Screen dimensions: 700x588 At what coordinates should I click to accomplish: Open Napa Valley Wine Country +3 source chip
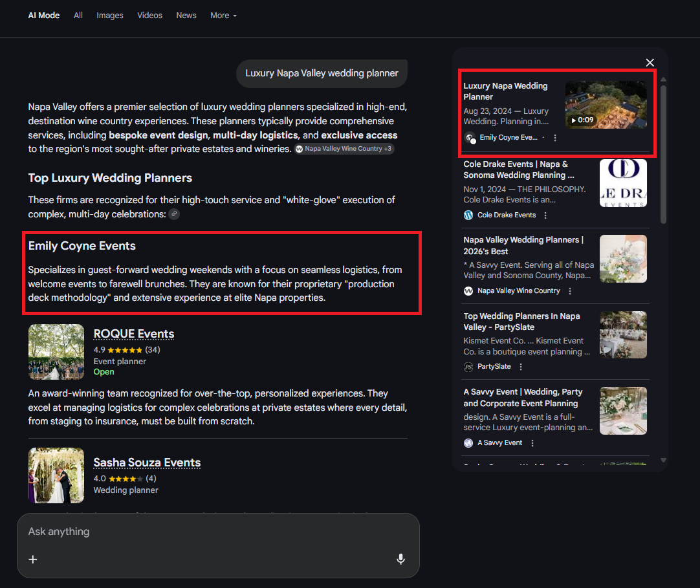[x=344, y=149]
